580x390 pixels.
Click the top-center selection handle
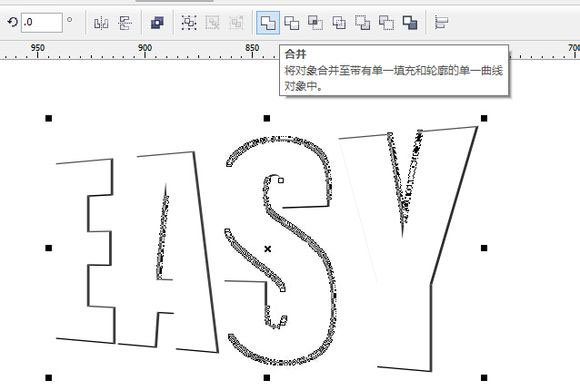tap(267, 118)
